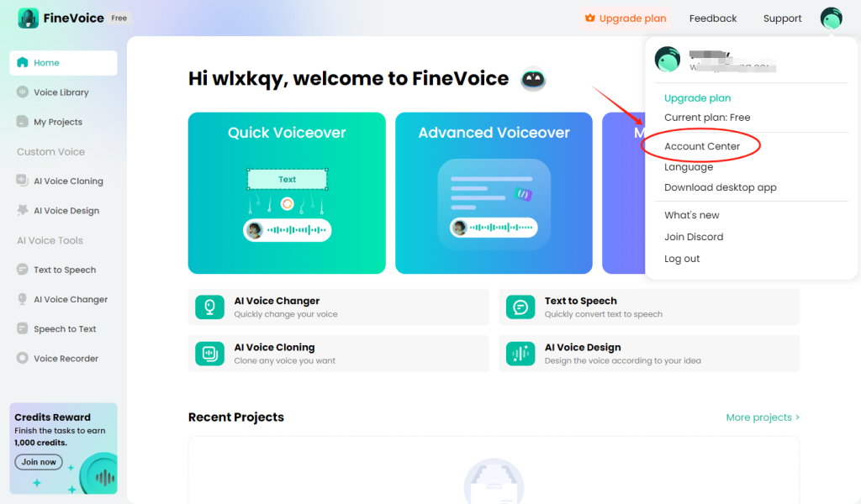The image size is (861, 504).
Task: Click the FineVoice logo icon
Action: (28, 18)
